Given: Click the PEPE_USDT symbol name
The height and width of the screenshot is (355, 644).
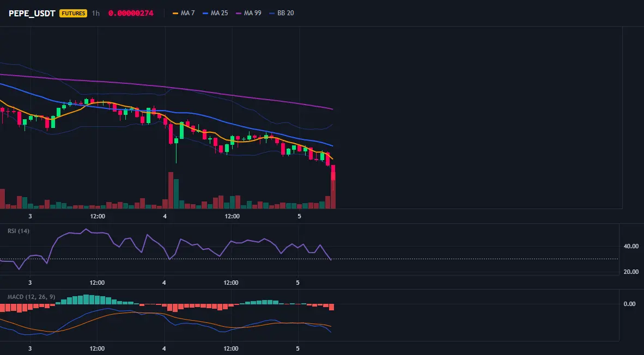Looking at the screenshot, I should tap(32, 13).
